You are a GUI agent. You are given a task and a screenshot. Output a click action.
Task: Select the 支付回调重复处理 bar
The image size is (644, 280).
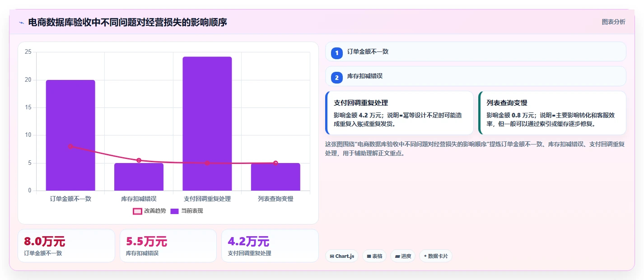[207, 124]
